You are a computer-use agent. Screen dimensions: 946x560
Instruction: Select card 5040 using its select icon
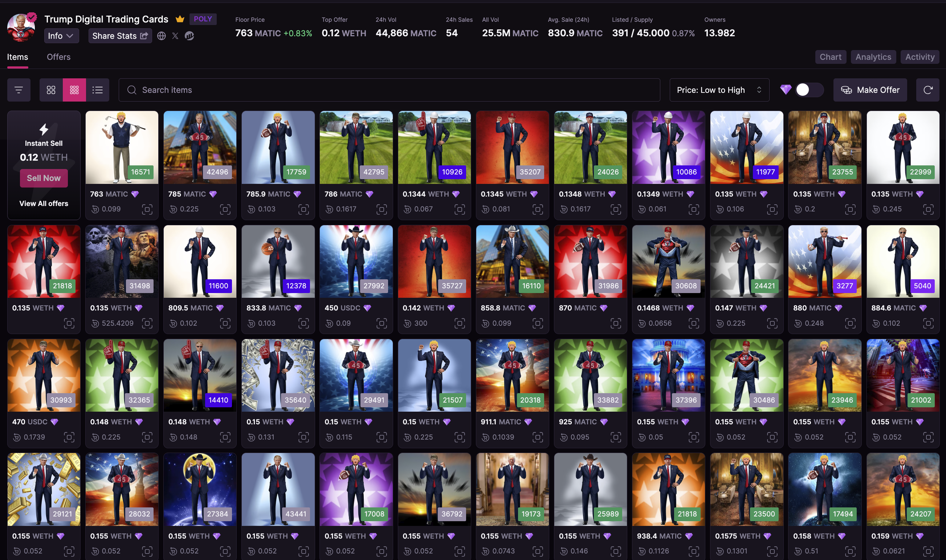(x=928, y=324)
